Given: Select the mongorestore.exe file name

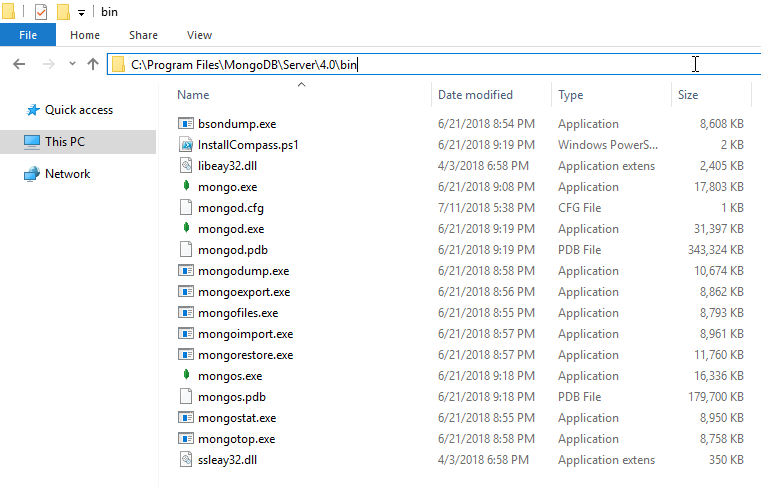Looking at the screenshot, I should (x=246, y=355).
